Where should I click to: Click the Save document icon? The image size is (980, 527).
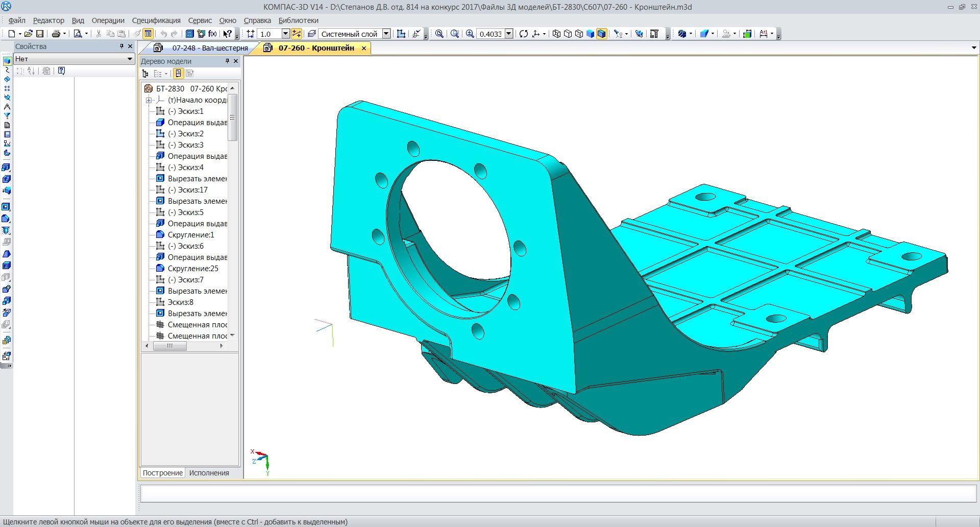click(x=40, y=34)
